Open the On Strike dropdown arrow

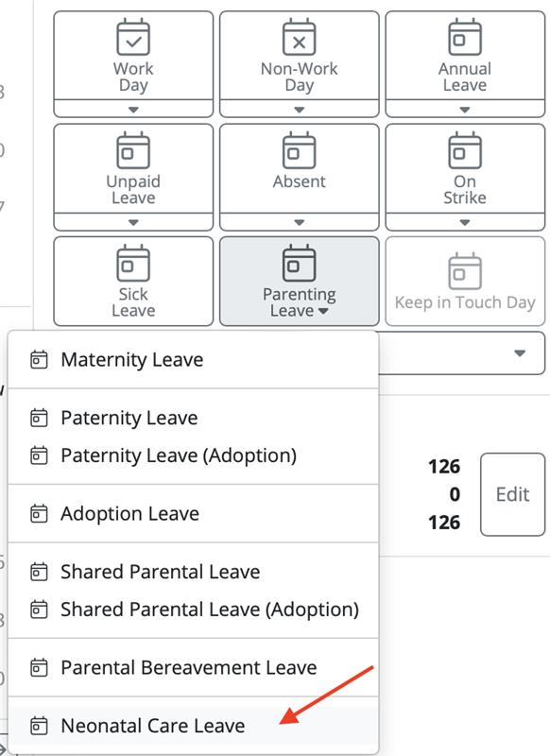tap(465, 222)
